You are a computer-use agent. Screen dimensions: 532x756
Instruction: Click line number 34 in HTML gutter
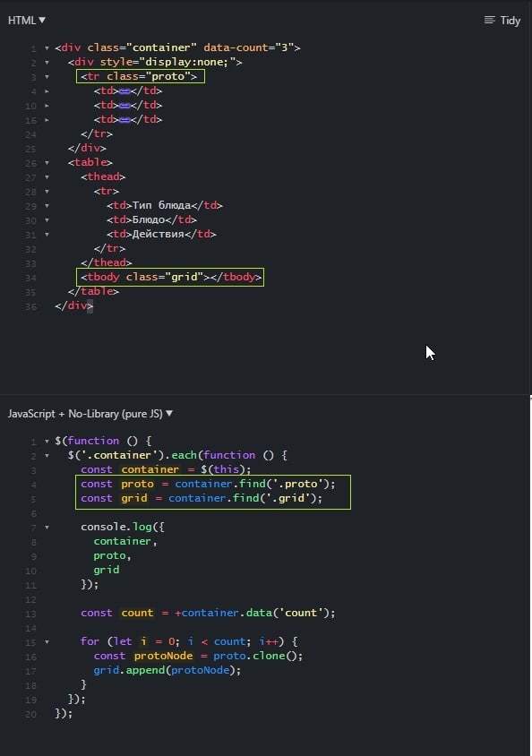[30, 279]
